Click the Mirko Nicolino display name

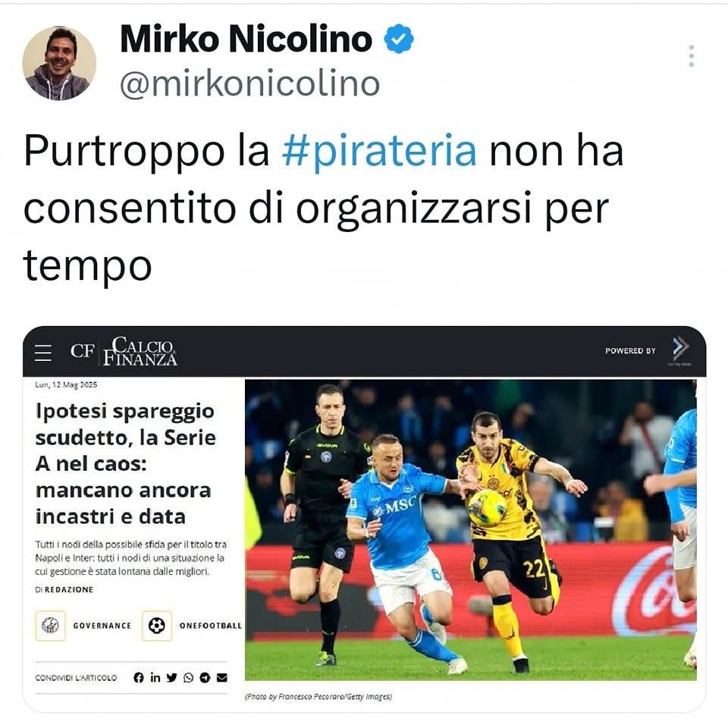coord(246,39)
